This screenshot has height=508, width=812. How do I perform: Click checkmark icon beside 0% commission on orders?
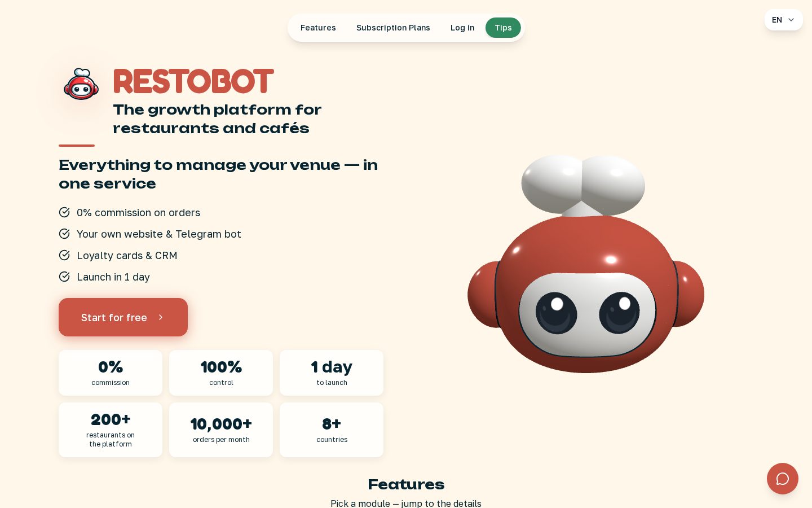click(x=64, y=212)
